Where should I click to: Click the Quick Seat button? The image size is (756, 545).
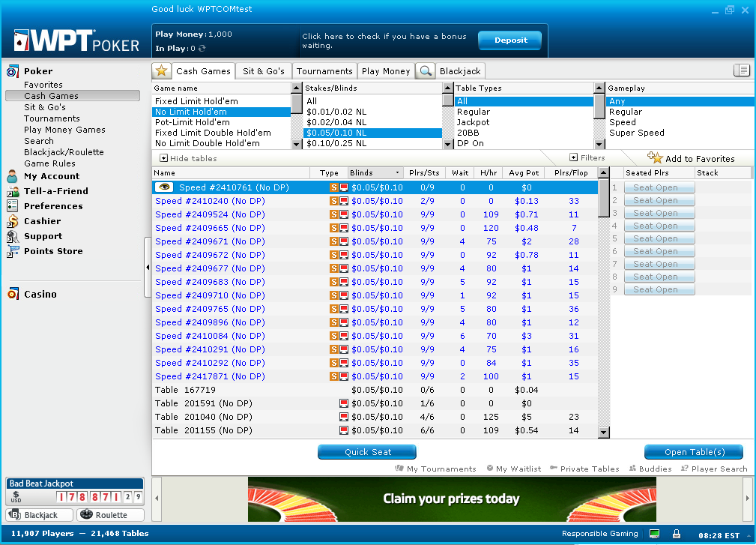[x=367, y=452]
